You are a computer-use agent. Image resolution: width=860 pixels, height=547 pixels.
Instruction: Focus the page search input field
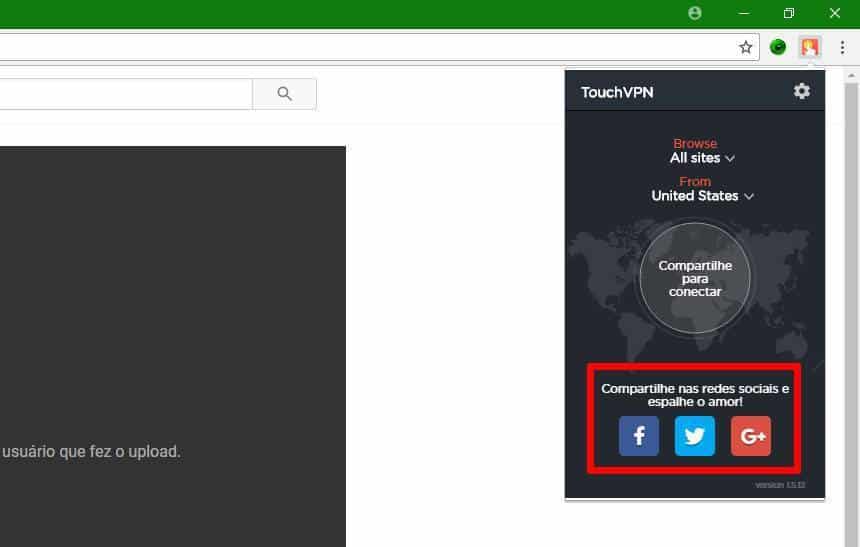pyautogui.click(x=126, y=94)
